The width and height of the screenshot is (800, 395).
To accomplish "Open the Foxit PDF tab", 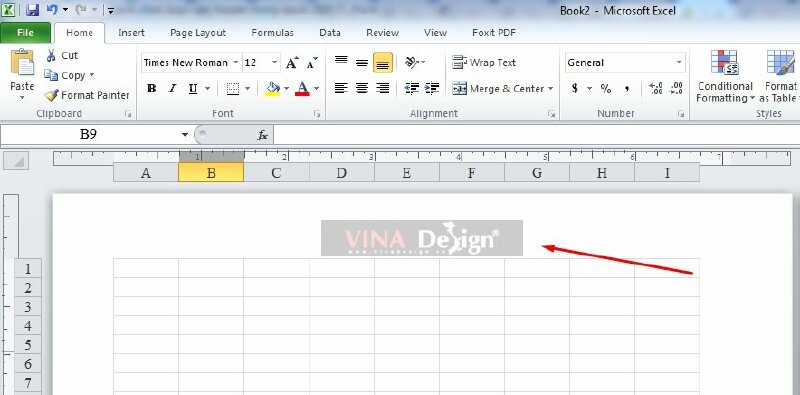I will (493, 33).
